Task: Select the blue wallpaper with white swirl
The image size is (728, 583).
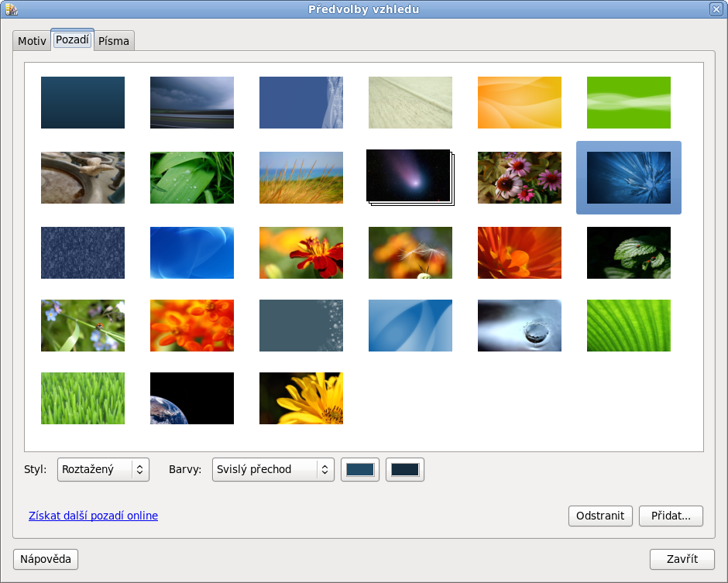Action: [x=300, y=102]
